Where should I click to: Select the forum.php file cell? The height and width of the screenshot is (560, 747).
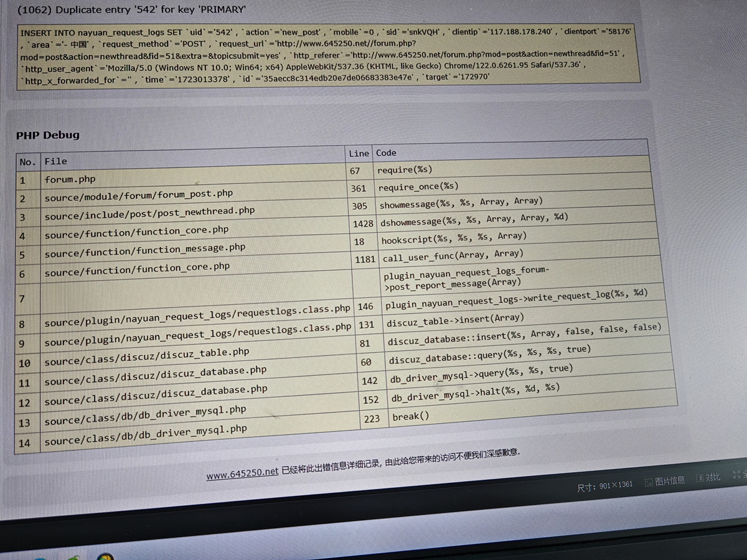tap(194, 177)
